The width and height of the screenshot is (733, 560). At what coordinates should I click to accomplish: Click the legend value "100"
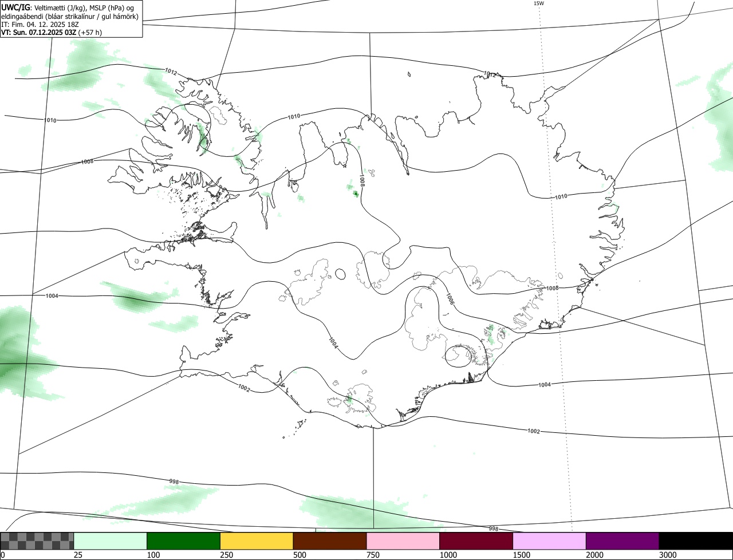tap(154, 555)
